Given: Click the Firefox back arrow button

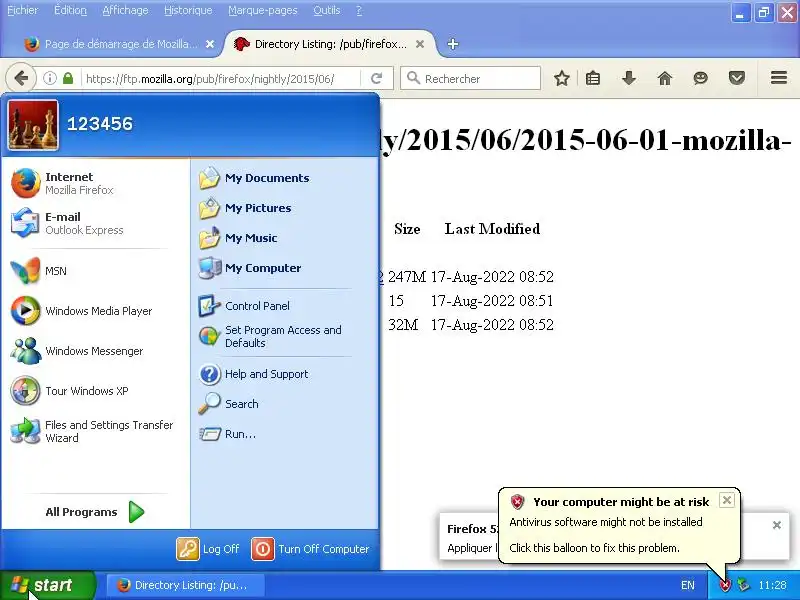Looking at the screenshot, I should 21,79.
